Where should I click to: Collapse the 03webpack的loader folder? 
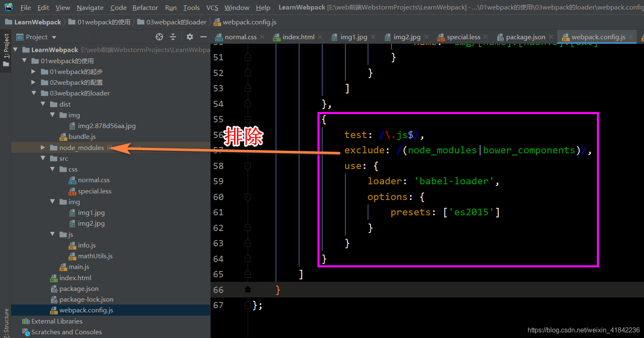pyautogui.click(x=34, y=93)
